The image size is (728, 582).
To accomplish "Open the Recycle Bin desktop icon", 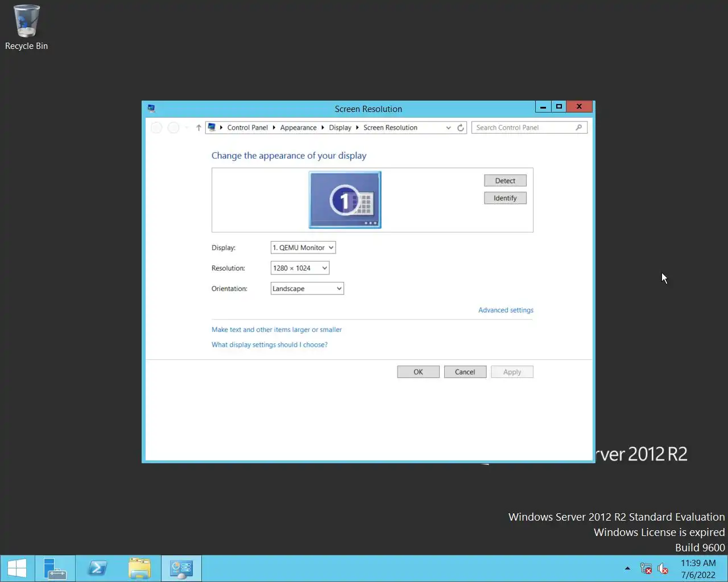I will pyautogui.click(x=26, y=28).
